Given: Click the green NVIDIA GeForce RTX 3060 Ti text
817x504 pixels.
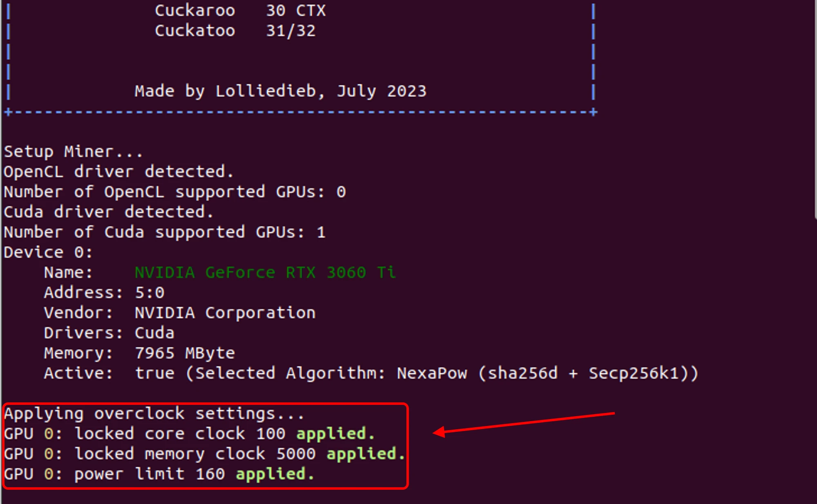Looking at the screenshot, I should pyautogui.click(x=265, y=272).
